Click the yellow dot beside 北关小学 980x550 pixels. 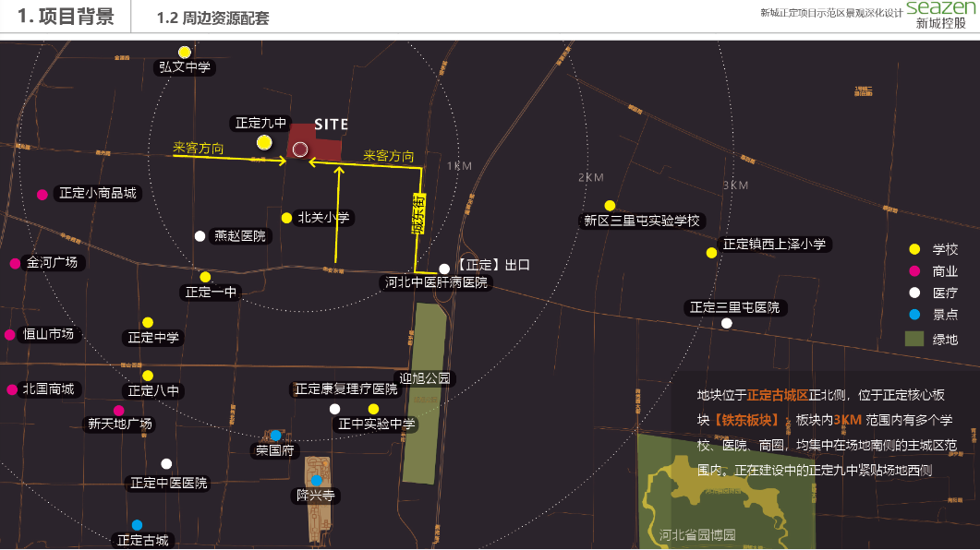[x=286, y=218]
